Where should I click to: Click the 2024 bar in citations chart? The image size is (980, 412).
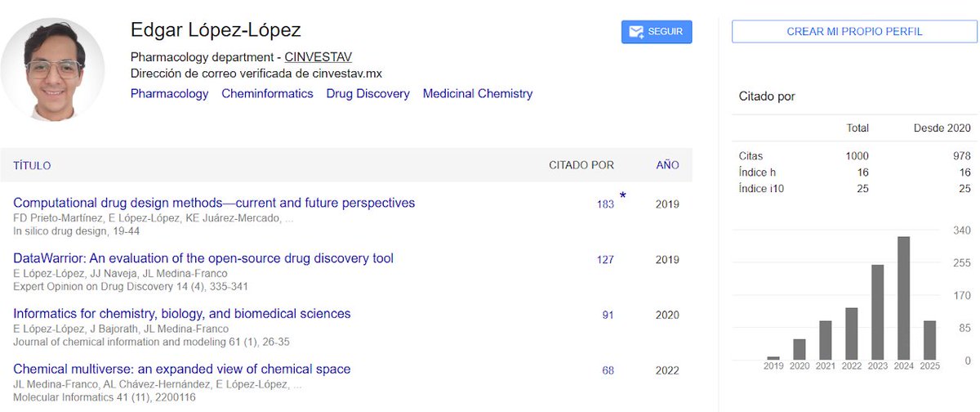pyautogui.click(x=903, y=298)
